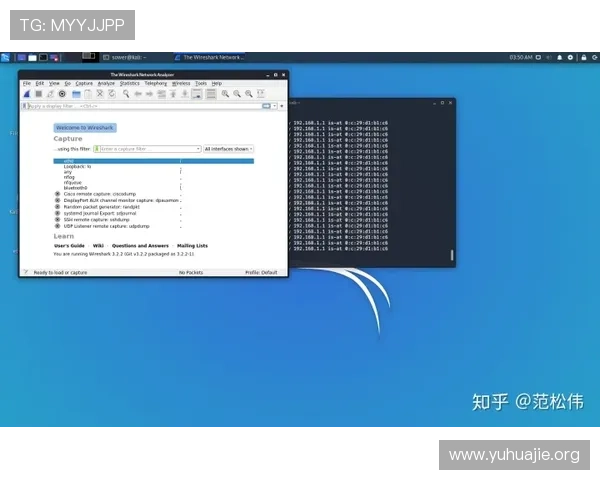This screenshot has width=600, height=480.
Task: Open the Wiki link
Action: click(98, 246)
